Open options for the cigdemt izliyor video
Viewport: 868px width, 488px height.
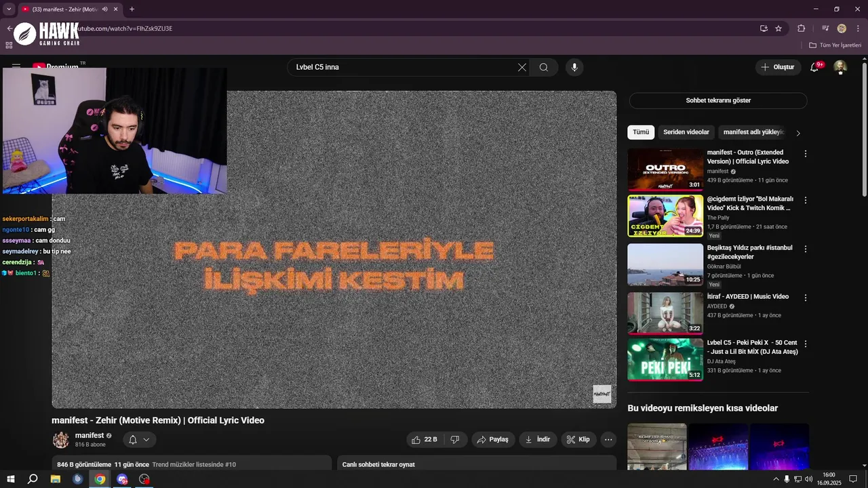point(806,200)
